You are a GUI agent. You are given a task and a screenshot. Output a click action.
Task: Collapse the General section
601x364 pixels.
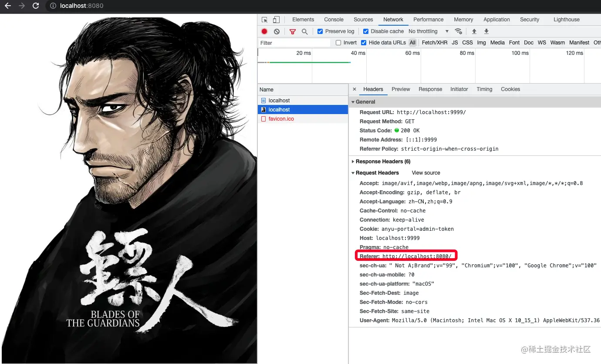point(353,102)
